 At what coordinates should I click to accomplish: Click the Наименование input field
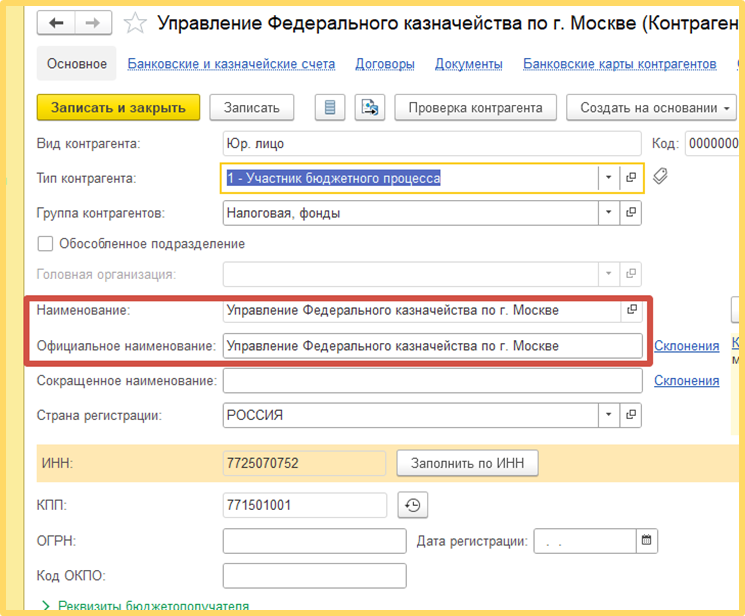(422, 310)
